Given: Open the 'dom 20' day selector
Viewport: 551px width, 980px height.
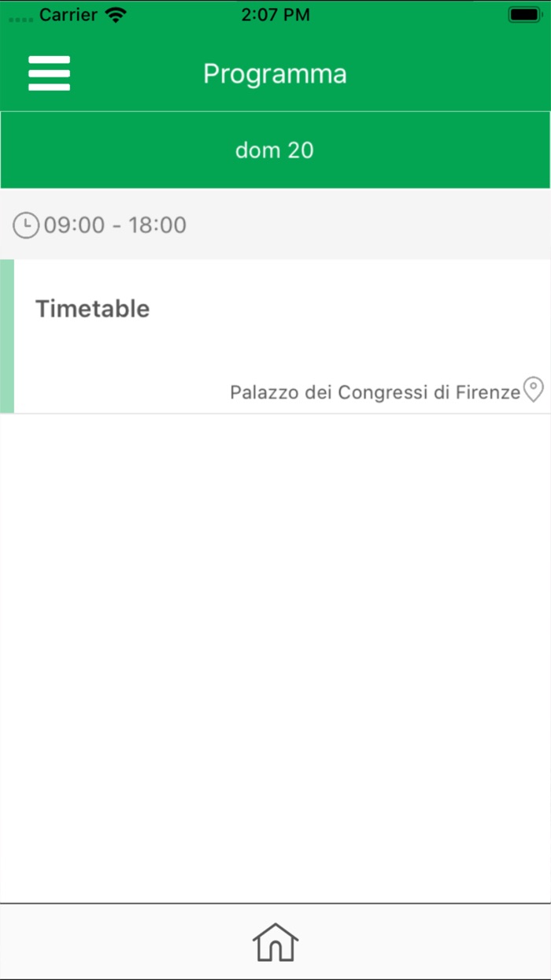Looking at the screenshot, I should 275,150.
